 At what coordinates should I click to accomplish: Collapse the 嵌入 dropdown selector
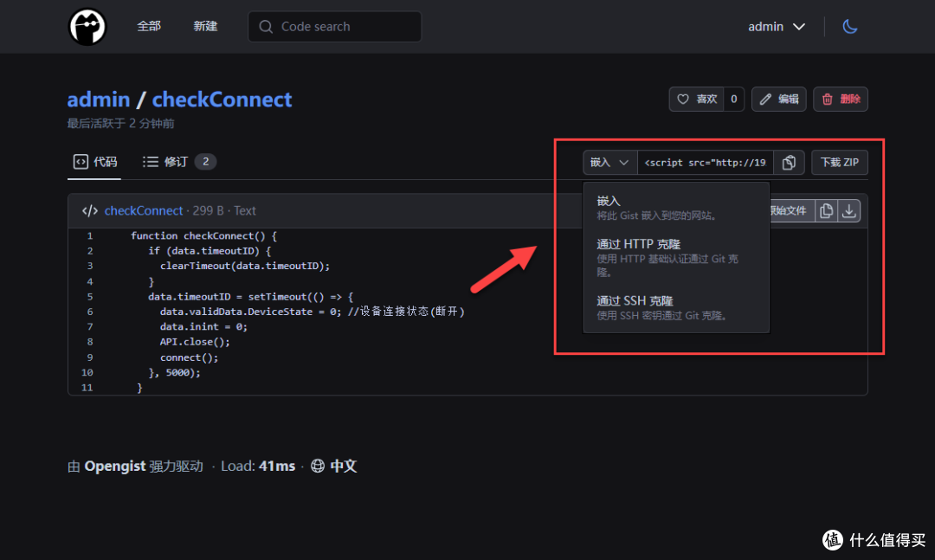tap(610, 162)
